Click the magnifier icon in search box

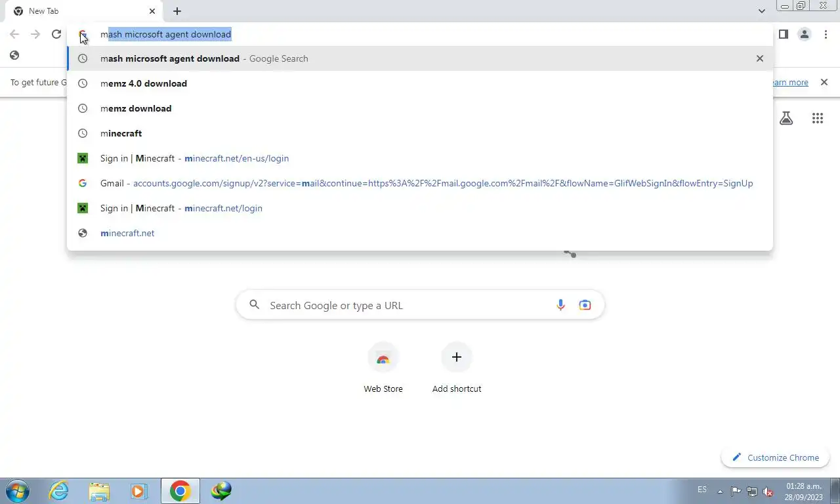(x=255, y=304)
